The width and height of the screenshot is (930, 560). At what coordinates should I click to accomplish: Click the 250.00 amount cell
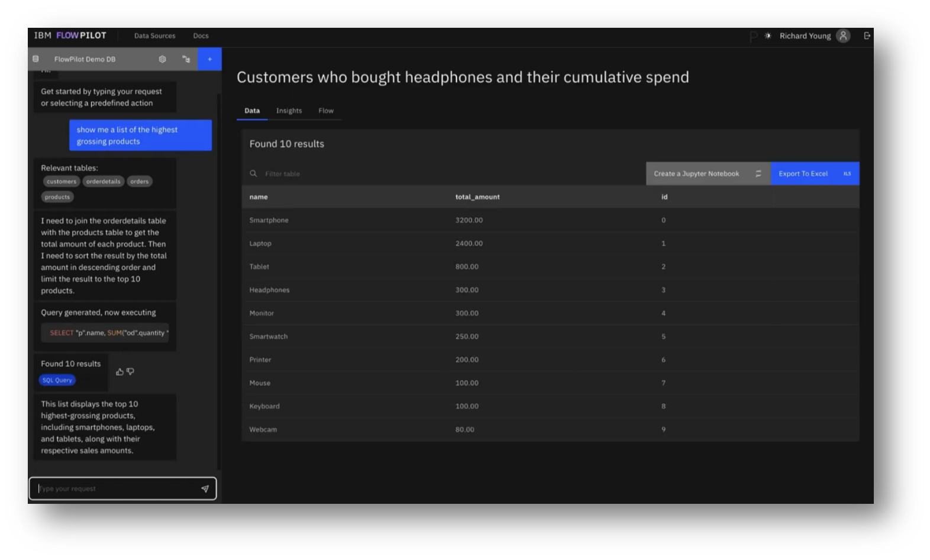[467, 336]
